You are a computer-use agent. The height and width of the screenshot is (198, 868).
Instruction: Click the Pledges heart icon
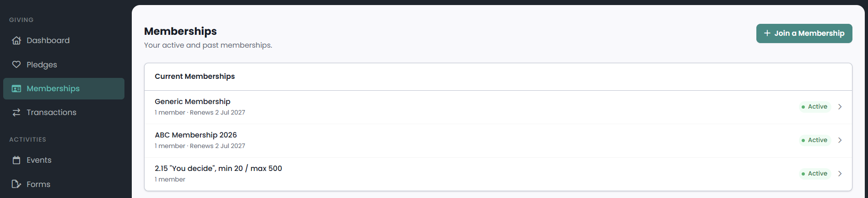(x=16, y=65)
